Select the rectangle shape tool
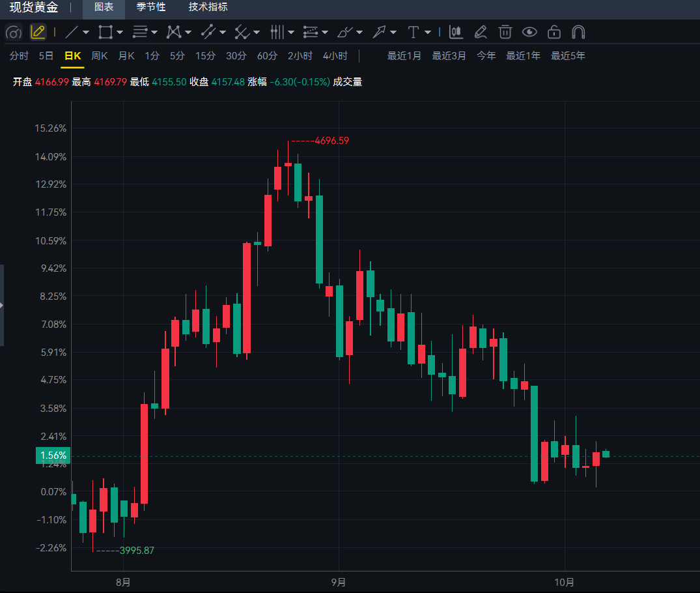Viewport: 700px width, 593px height. pos(105,32)
